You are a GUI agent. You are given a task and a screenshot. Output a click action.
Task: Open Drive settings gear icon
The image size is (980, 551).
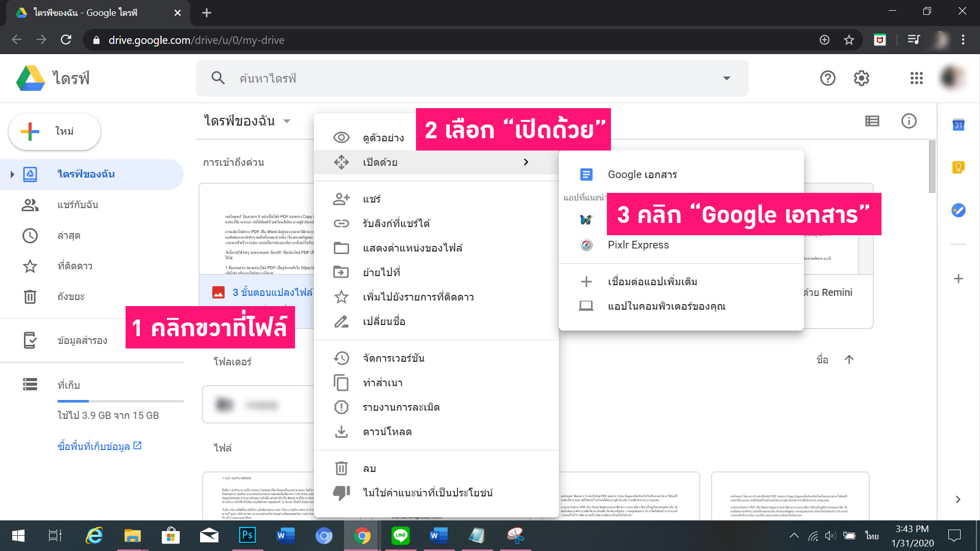click(862, 78)
